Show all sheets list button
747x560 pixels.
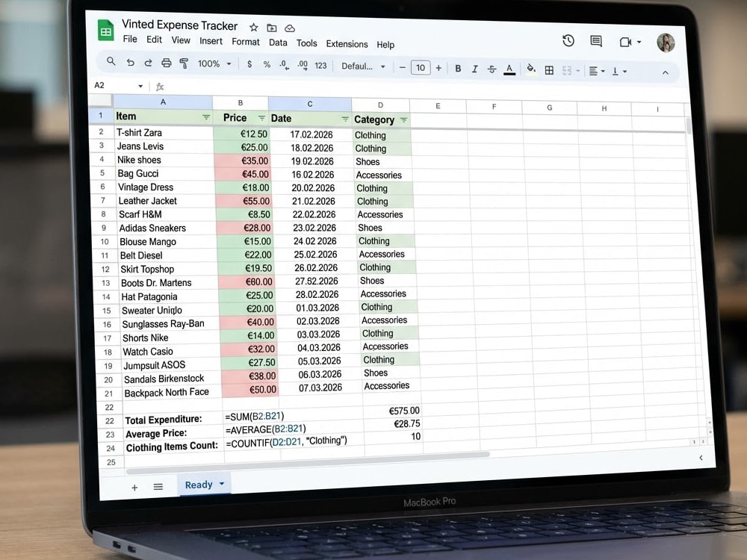[158, 487]
